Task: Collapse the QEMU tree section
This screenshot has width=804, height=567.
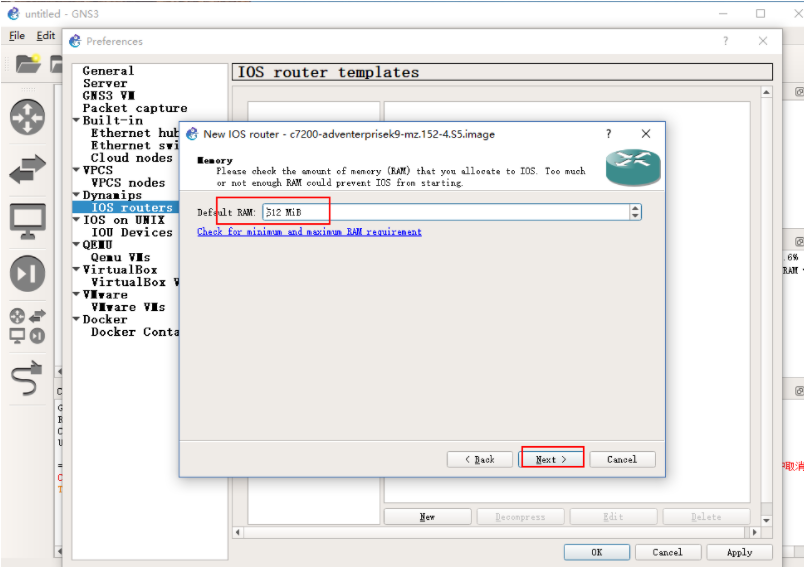Action: [x=76, y=245]
